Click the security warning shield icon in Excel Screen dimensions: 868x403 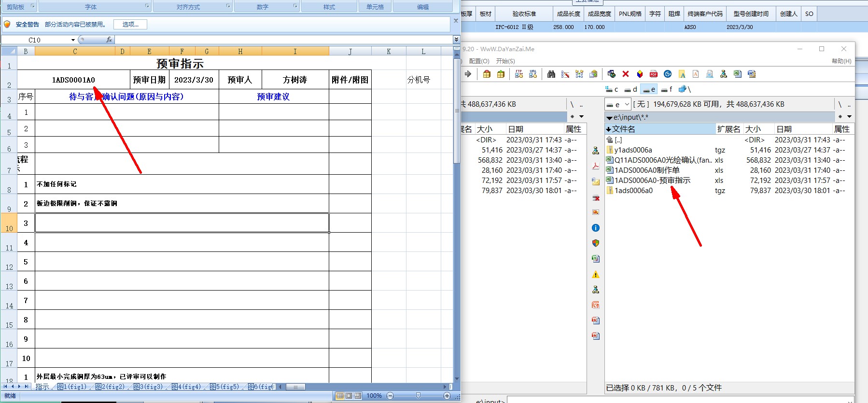tap(7, 24)
